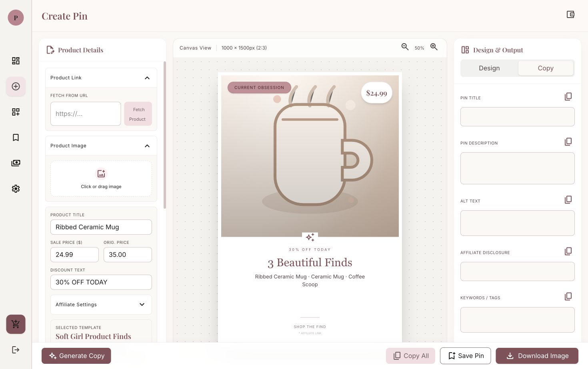Click Download Image button
This screenshot has width=588, height=369.
click(537, 356)
